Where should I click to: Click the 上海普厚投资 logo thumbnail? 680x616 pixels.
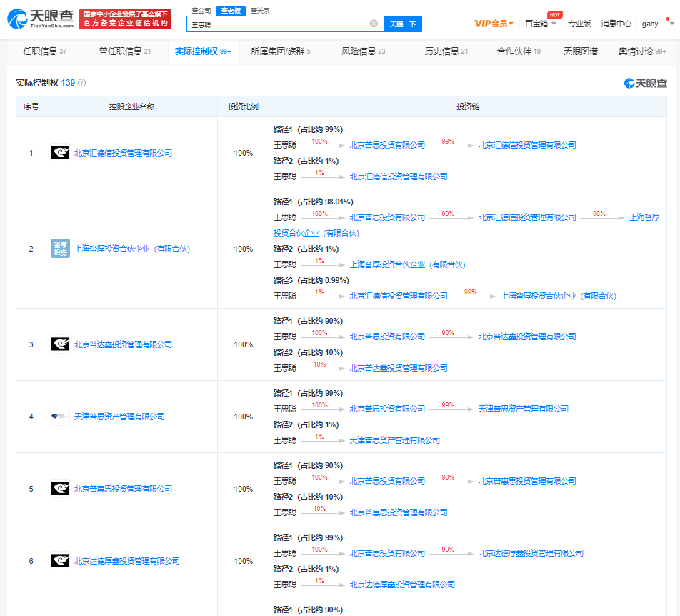pyautogui.click(x=60, y=249)
